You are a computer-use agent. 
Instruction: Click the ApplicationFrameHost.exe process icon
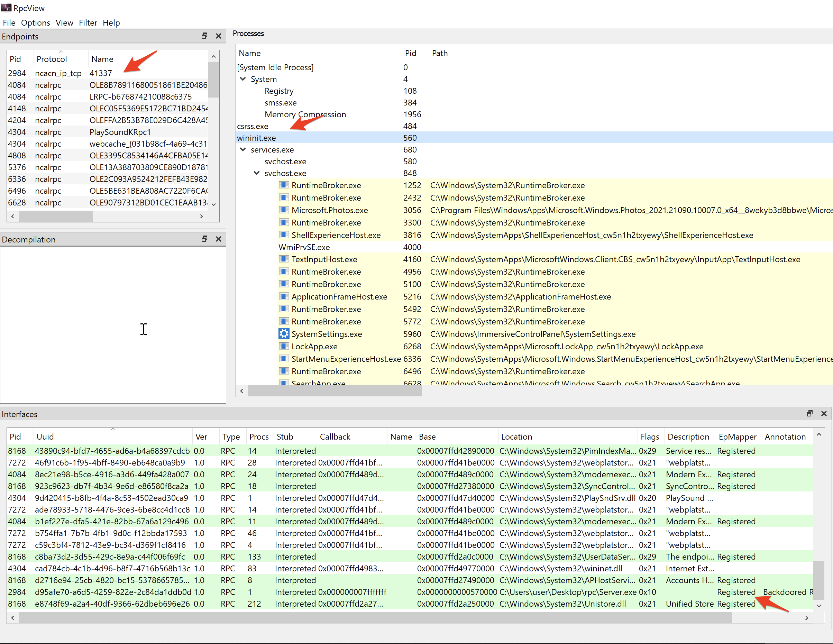pos(283,297)
